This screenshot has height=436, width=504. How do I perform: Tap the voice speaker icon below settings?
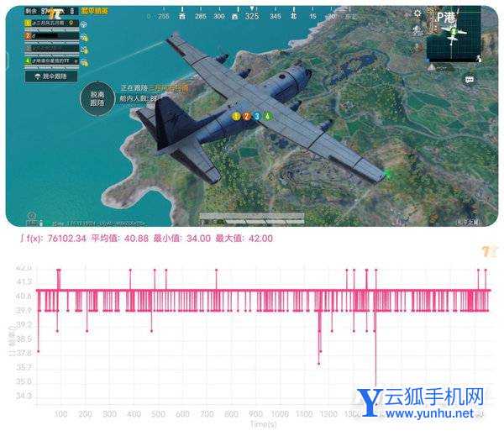tap(417, 30)
